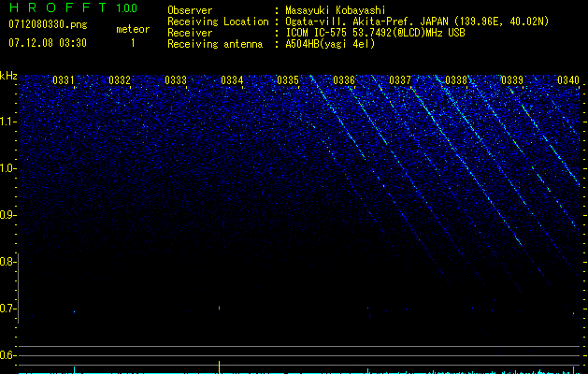Click the cyan spike below 0331 marker

pyautogui.click(x=74, y=369)
